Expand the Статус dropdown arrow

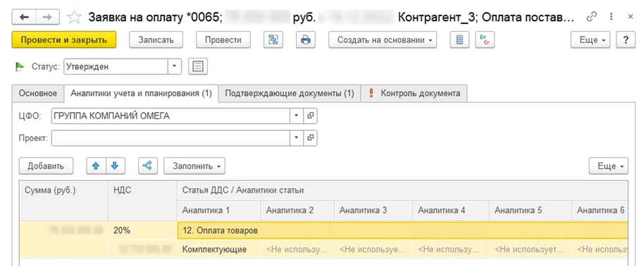(x=174, y=66)
